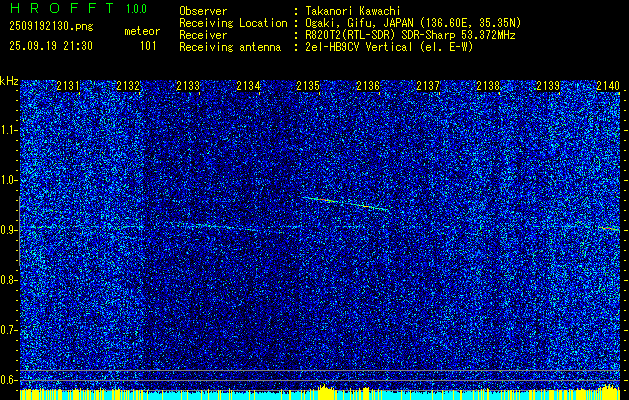Click the meteor count 101

[148, 46]
